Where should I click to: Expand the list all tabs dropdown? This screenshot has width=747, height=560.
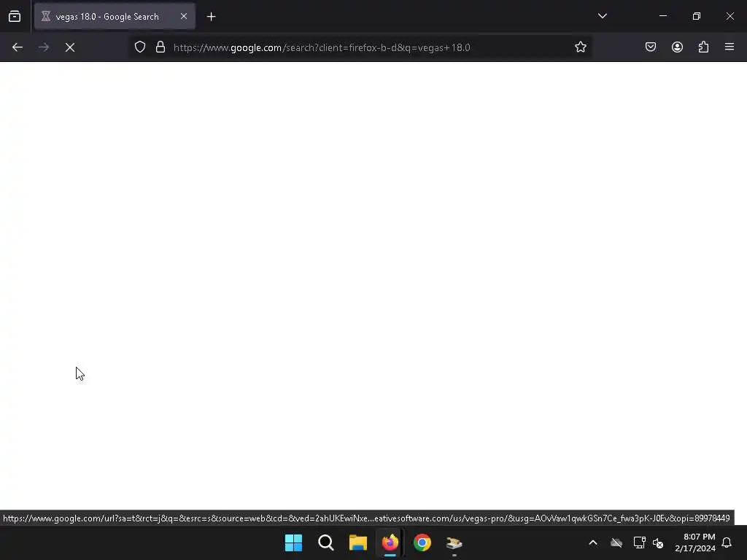pos(602,16)
